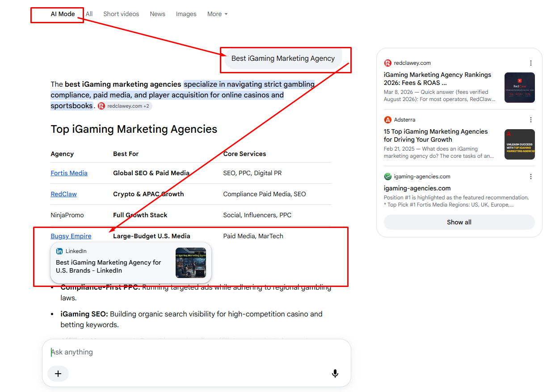This screenshot has height=392, width=551.
Task: Open iGaming Marketing Agency Rankings 2026 result
Action: (x=437, y=79)
